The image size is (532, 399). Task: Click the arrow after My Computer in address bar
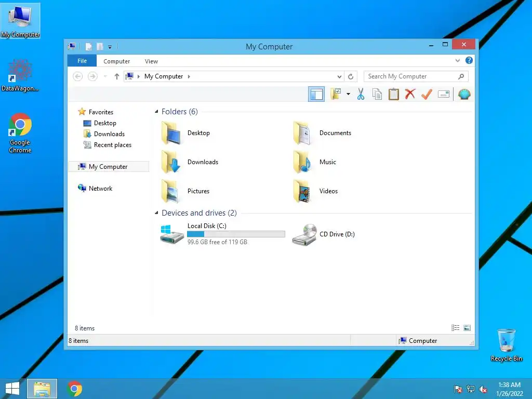click(189, 77)
